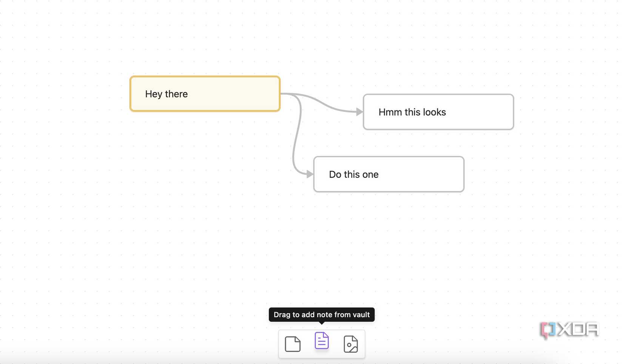Click the curved arrow leading to 'Do this one'
623x364 pixels.
point(298,140)
